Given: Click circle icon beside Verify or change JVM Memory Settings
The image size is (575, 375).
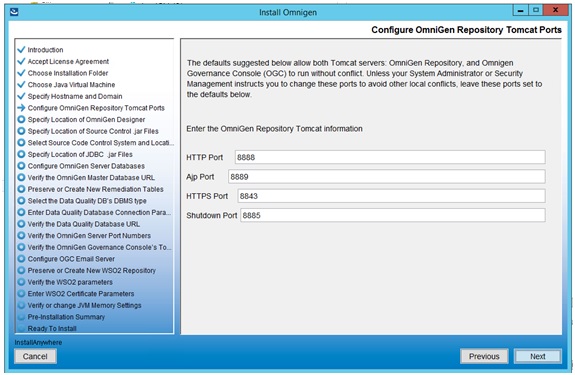Looking at the screenshot, I should (x=21, y=305).
